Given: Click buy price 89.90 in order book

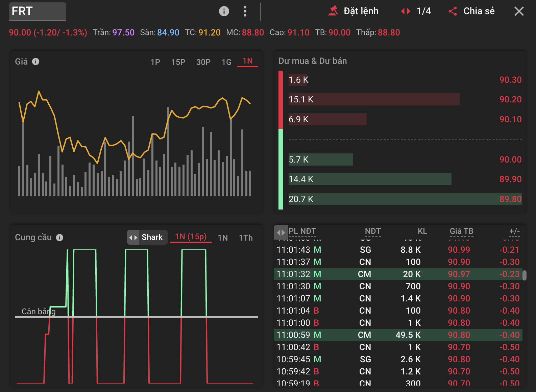Looking at the screenshot, I should click(x=510, y=179).
